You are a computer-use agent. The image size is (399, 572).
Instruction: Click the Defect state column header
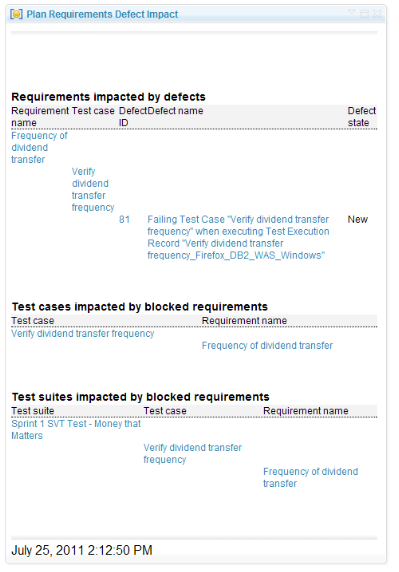point(361,117)
